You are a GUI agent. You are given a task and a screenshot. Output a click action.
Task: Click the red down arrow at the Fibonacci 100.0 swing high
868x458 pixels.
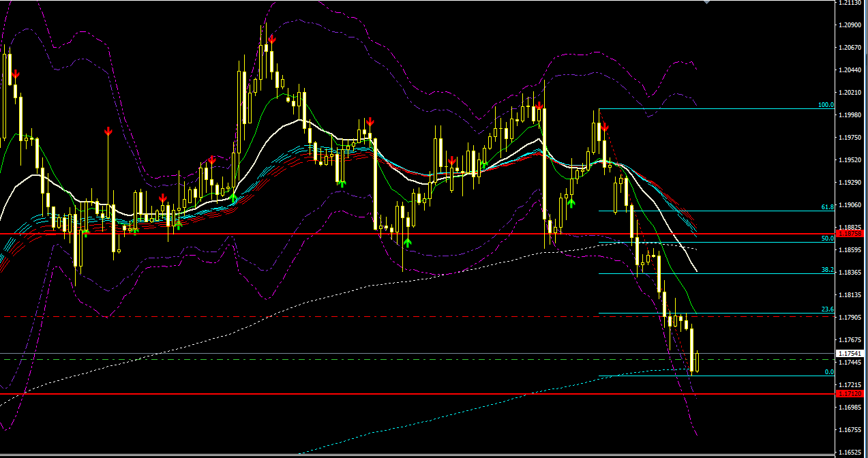(x=604, y=127)
